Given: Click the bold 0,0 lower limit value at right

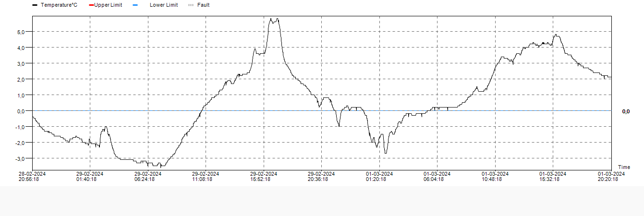Looking at the screenshot, I should 626,111.
